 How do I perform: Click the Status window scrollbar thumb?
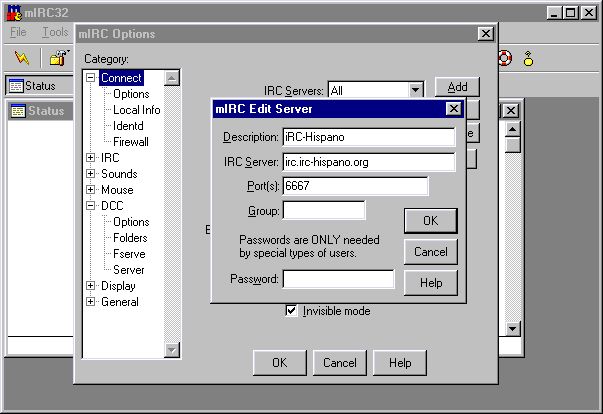(513, 145)
